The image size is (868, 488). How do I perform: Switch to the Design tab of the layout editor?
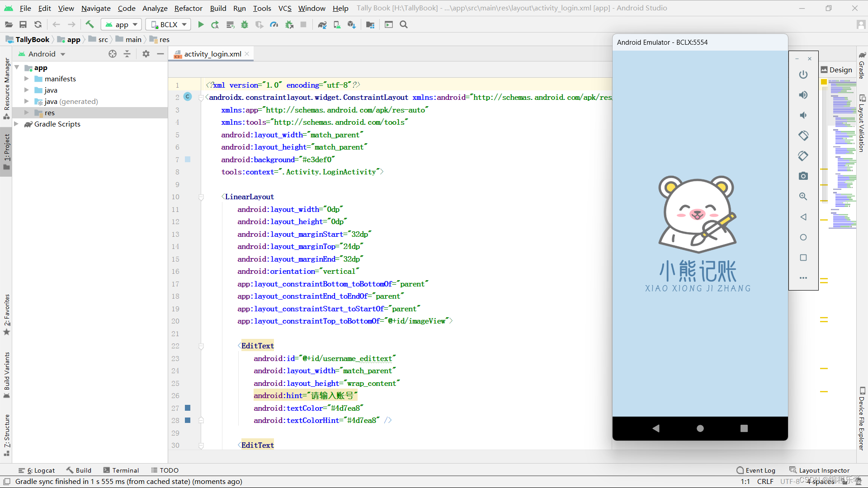[836, 69]
